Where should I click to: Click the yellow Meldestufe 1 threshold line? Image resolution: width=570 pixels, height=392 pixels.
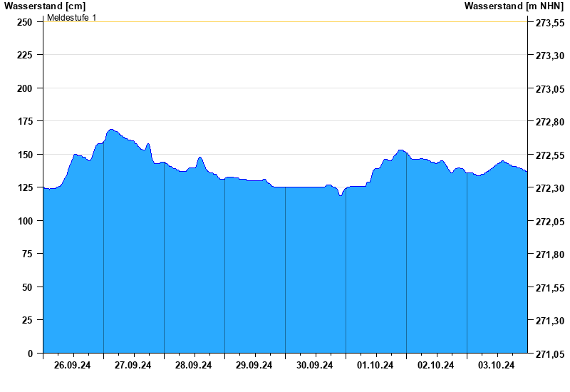tap(286, 22)
